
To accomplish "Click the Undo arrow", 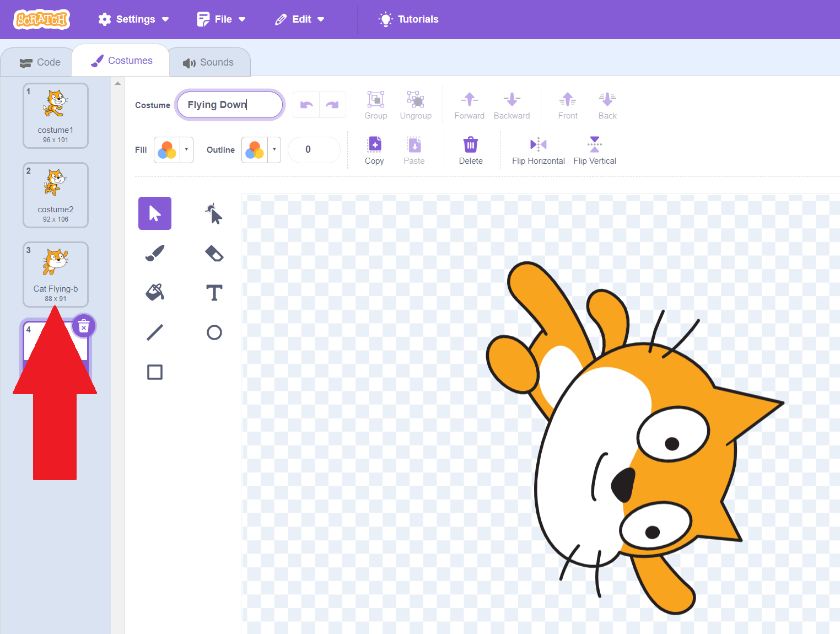I will (306, 105).
